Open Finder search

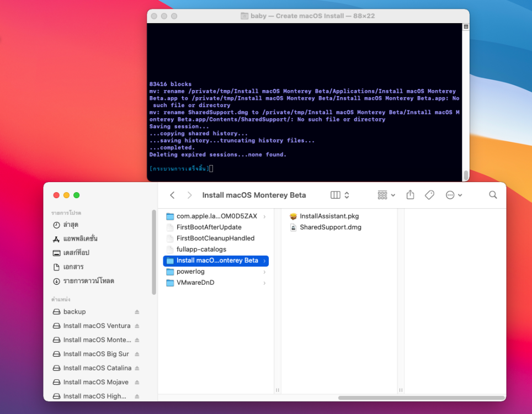click(x=493, y=195)
